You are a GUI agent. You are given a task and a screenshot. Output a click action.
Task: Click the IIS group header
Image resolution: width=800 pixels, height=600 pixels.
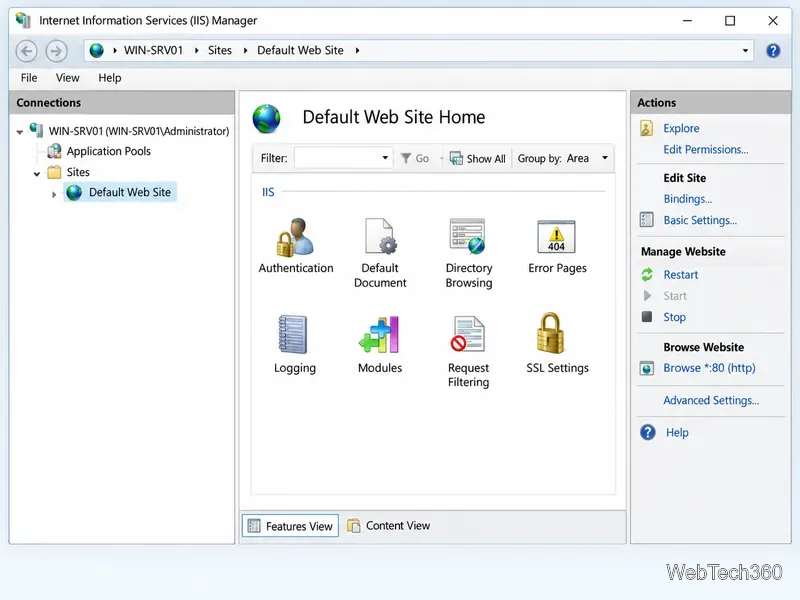point(268,192)
